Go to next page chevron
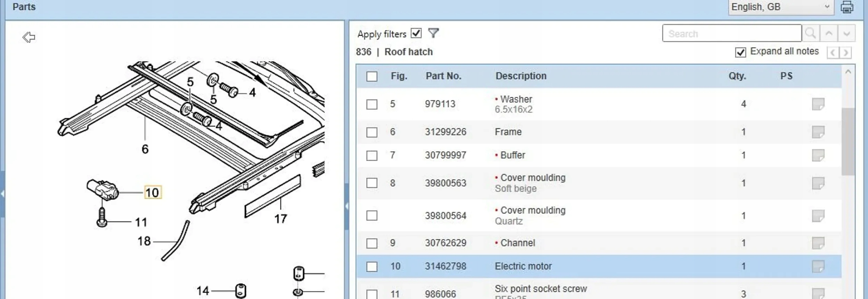868x299 pixels. click(846, 53)
